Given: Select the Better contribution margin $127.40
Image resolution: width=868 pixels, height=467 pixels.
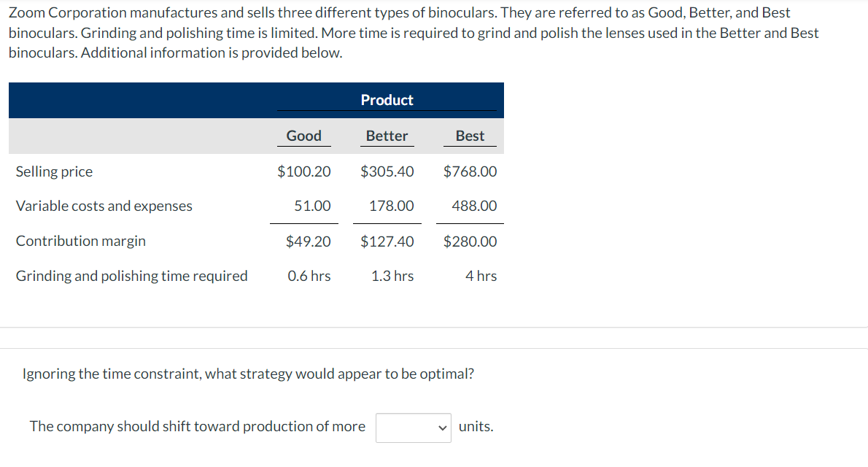Looking at the screenshot, I should point(387,241).
